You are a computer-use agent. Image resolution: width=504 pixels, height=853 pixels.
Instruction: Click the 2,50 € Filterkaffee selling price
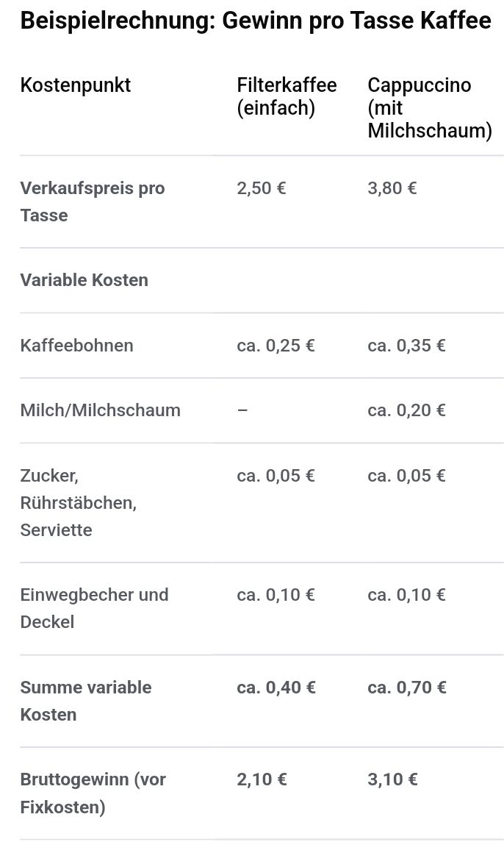[x=262, y=188]
